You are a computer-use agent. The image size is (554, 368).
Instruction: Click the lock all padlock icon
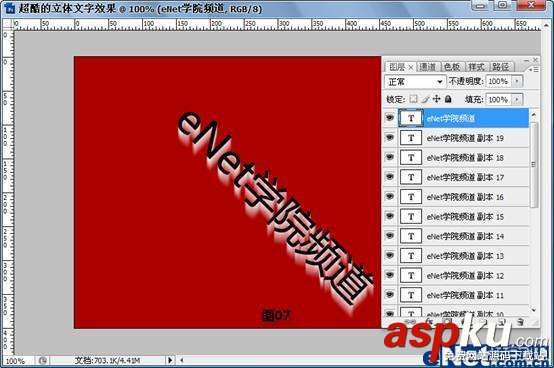tap(448, 99)
